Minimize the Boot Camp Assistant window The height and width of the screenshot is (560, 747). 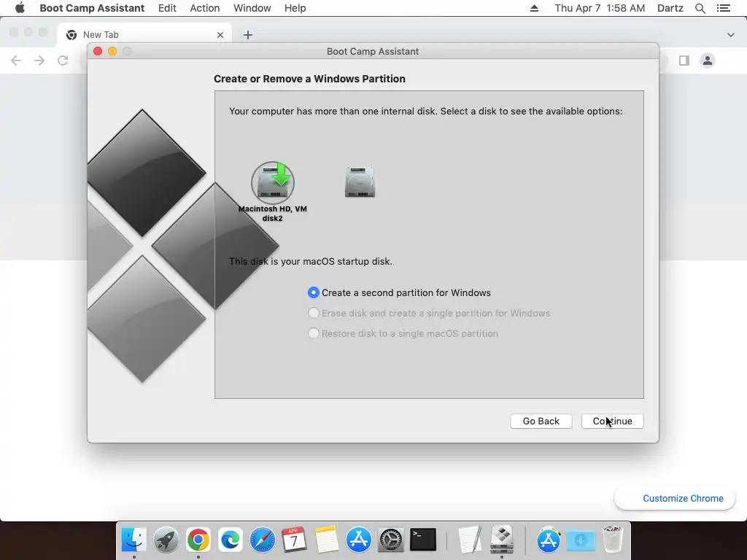[x=112, y=51]
